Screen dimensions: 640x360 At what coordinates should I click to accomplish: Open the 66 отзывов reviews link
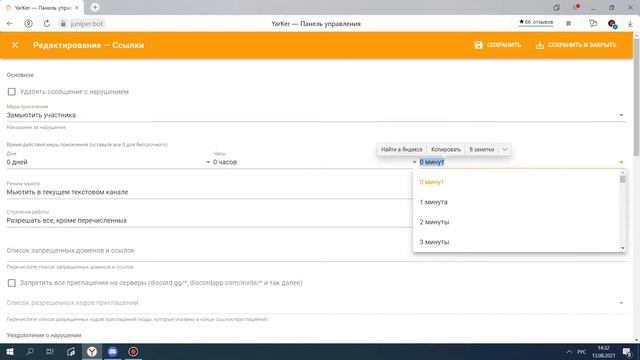point(536,22)
